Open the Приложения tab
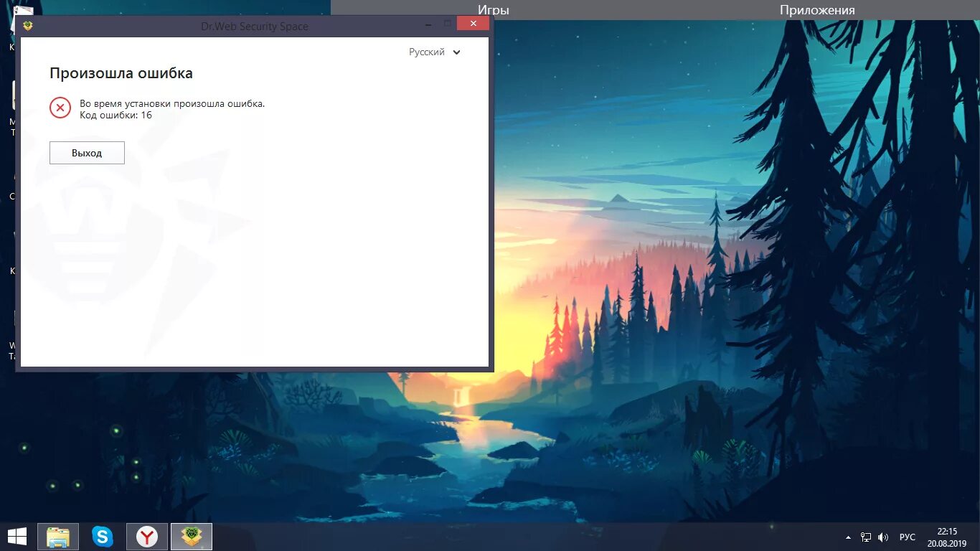 coord(817,10)
